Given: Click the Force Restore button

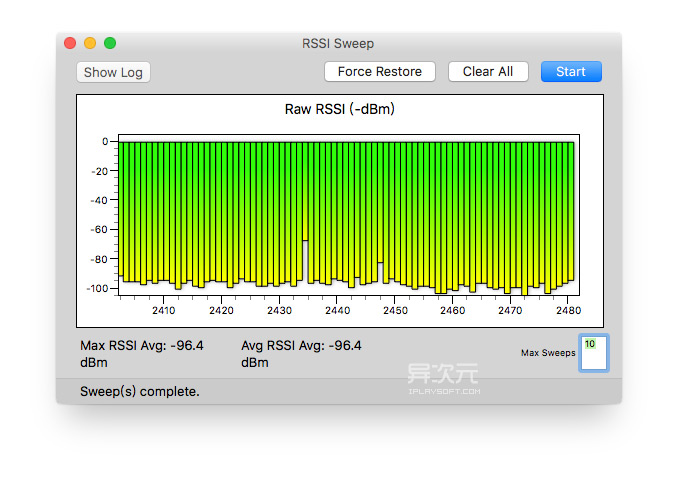Looking at the screenshot, I should 380,71.
